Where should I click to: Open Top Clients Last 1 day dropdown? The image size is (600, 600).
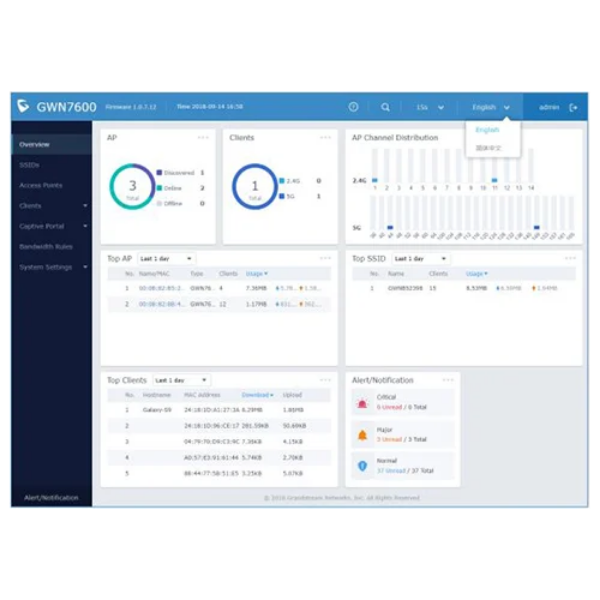[x=181, y=380]
